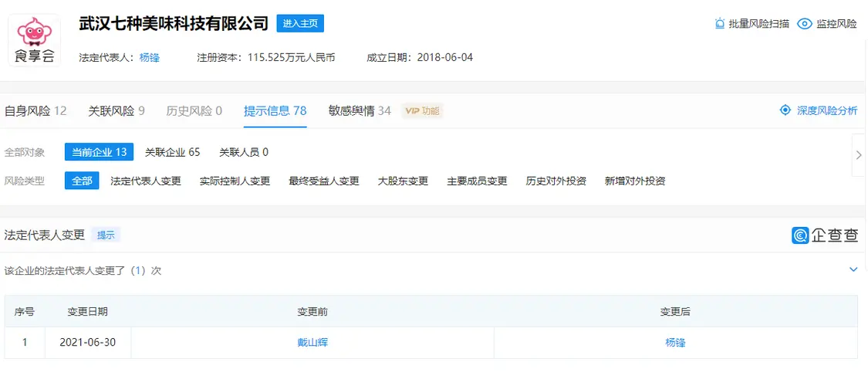Click the VIP 功能 badge

pos(422,111)
